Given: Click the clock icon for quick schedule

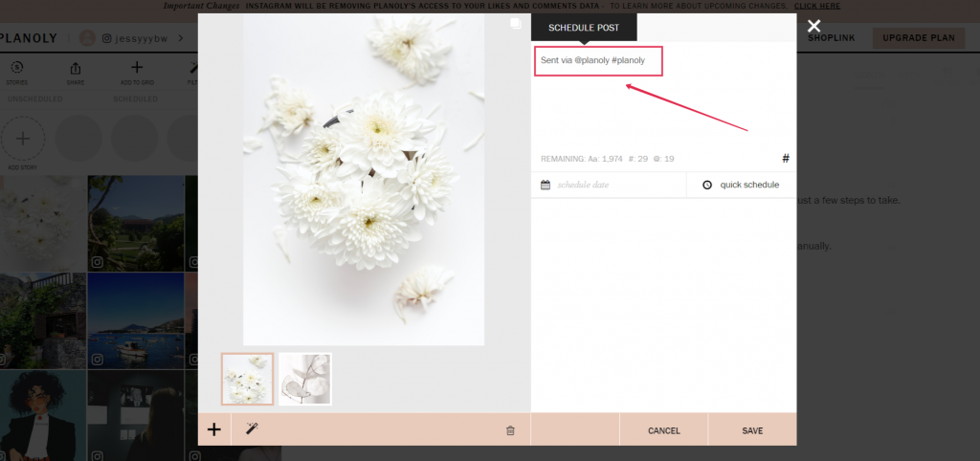Looking at the screenshot, I should click(x=707, y=185).
